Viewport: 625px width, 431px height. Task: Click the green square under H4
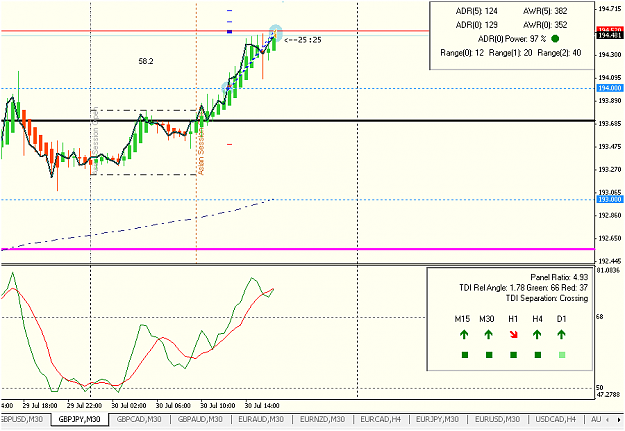click(x=538, y=355)
